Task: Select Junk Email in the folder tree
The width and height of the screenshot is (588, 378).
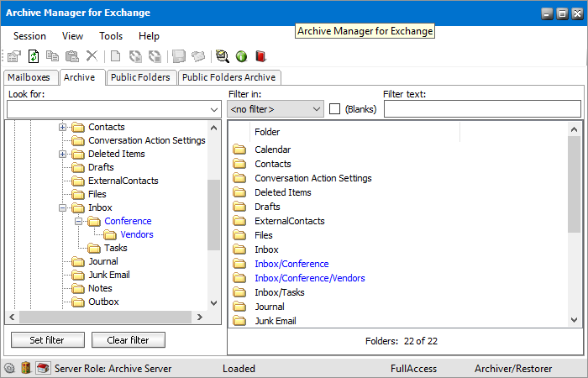Action: [x=109, y=275]
